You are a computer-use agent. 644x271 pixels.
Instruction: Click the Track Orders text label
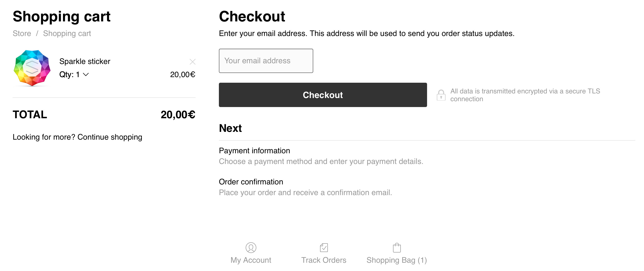pos(324,260)
